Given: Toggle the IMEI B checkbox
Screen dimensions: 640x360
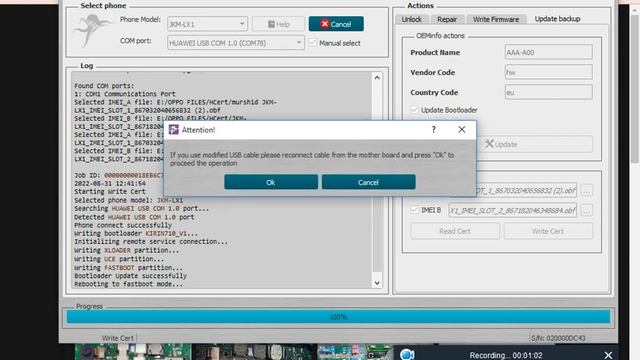Looking at the screenshot, I should pyautogui.click(x=415, y=210).
